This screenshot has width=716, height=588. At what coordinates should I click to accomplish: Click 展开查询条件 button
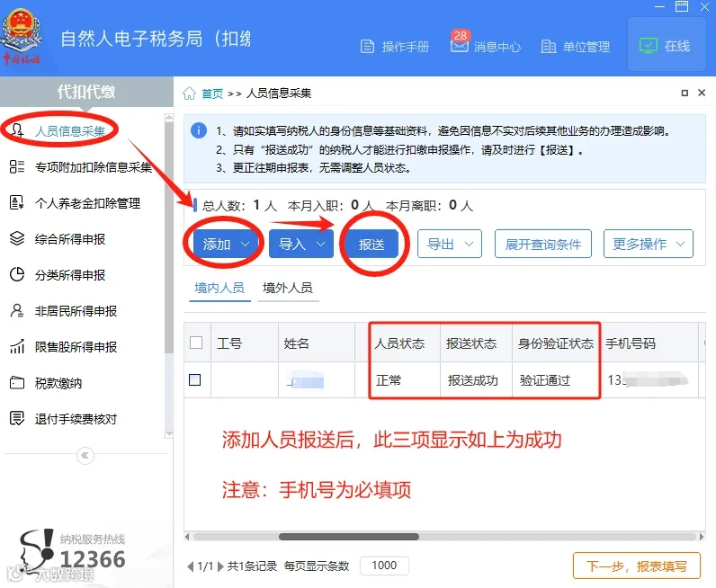543,245
